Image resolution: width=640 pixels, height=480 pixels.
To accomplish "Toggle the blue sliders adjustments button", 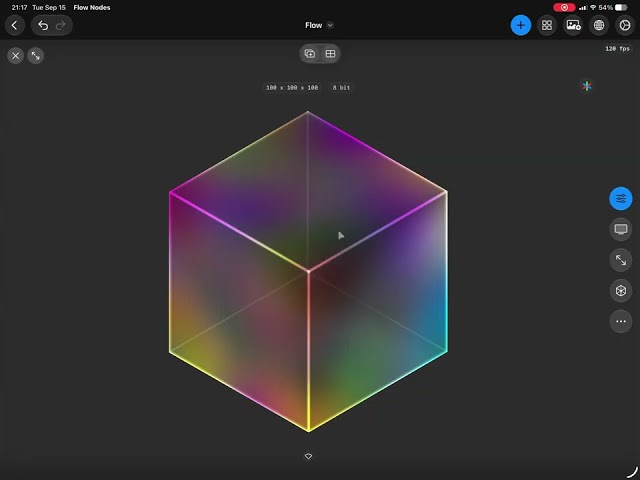I will 621,199.
